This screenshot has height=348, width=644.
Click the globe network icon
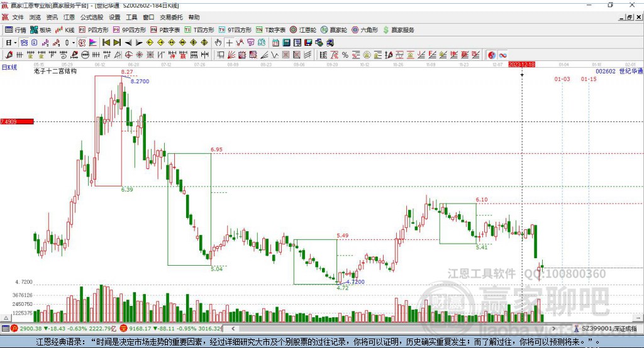[x=319, y=43]
